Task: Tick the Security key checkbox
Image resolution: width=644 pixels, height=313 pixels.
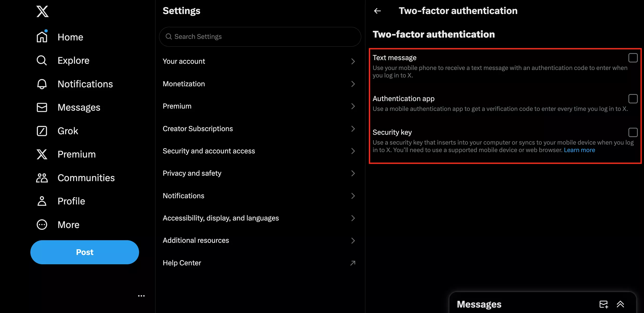Action: (x=633, y=132)
